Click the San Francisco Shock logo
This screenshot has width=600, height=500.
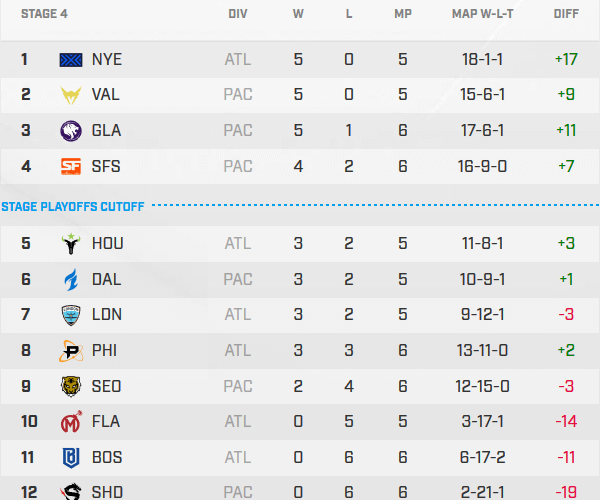tap(72, 167)
